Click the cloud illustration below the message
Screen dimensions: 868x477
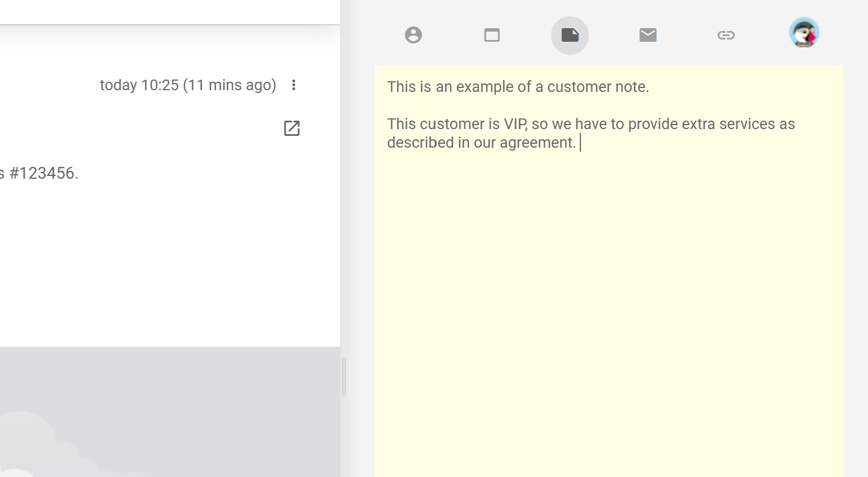(x=34, y=445)
